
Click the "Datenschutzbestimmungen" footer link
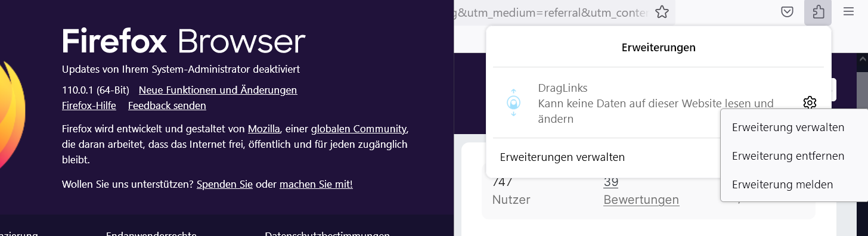click(327, 234)
